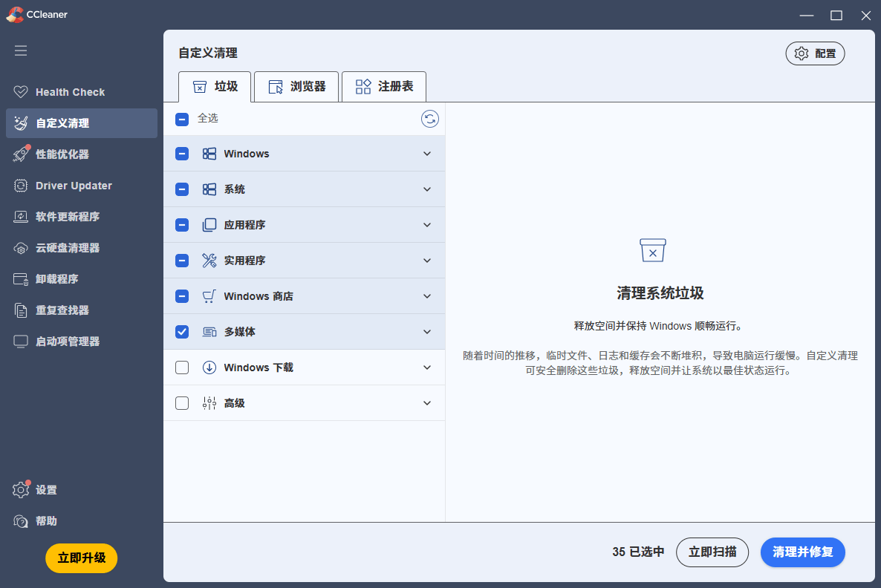The height and width of the screenshot is (588, 881).
Task: Click the 高级 sliders icon
Action: [209, 402]
